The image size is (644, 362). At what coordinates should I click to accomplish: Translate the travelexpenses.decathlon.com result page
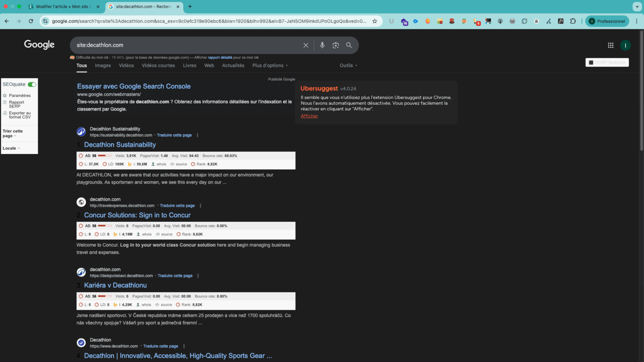point(177,205)
